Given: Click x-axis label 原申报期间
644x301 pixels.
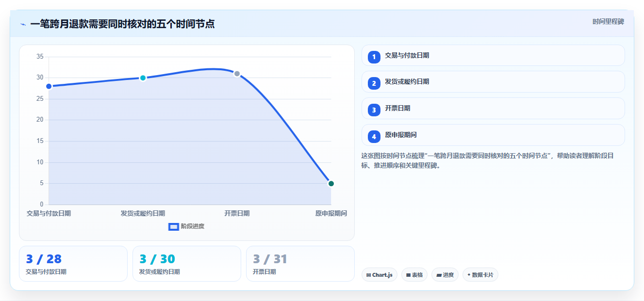Looking at the screenshot, I should pyautogui.click(x=331, y=213).
